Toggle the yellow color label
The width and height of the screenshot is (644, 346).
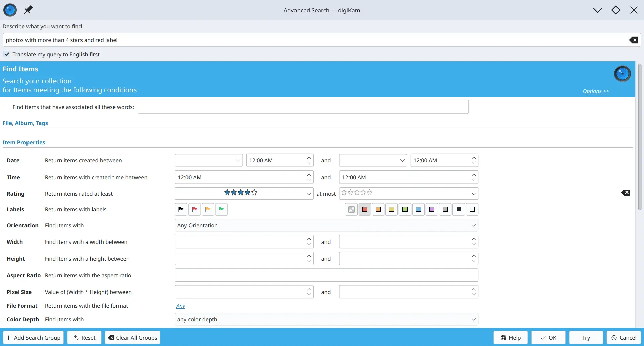coord(391,209)
